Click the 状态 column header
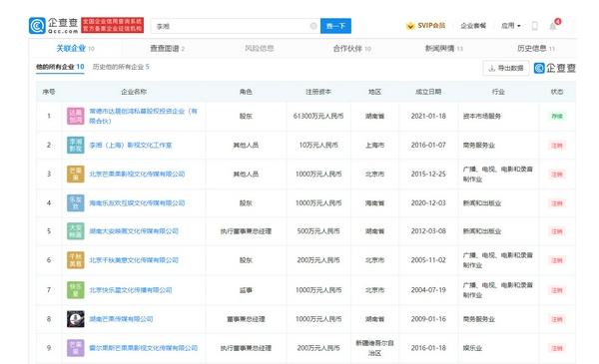Image resolution: width=599 pixels, height=364 pixels. 557,92
